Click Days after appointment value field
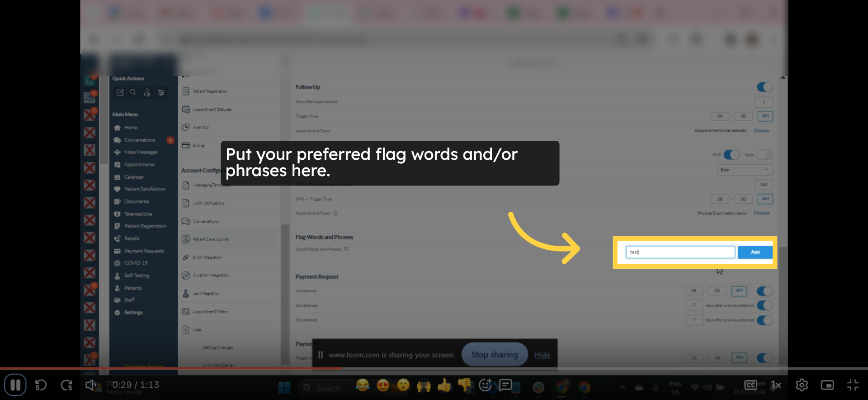The width and height of the screenshot is (868, 400). click(764, 102)
